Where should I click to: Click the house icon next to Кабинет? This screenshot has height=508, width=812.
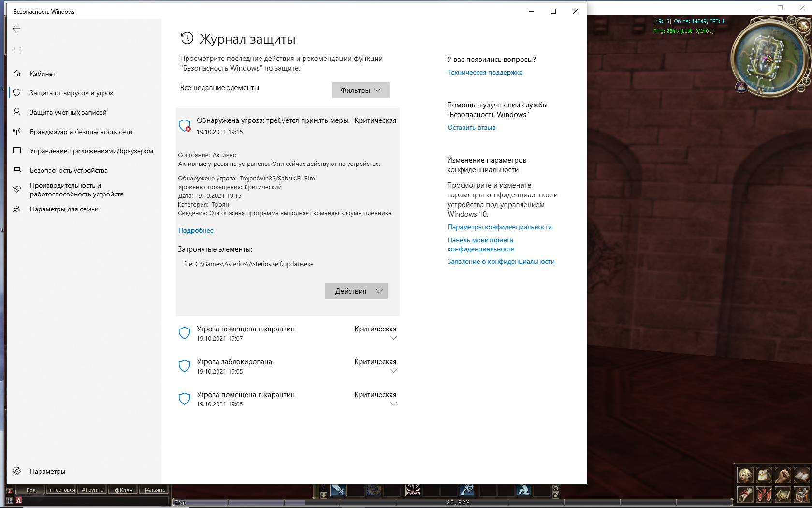coord(17,74)
